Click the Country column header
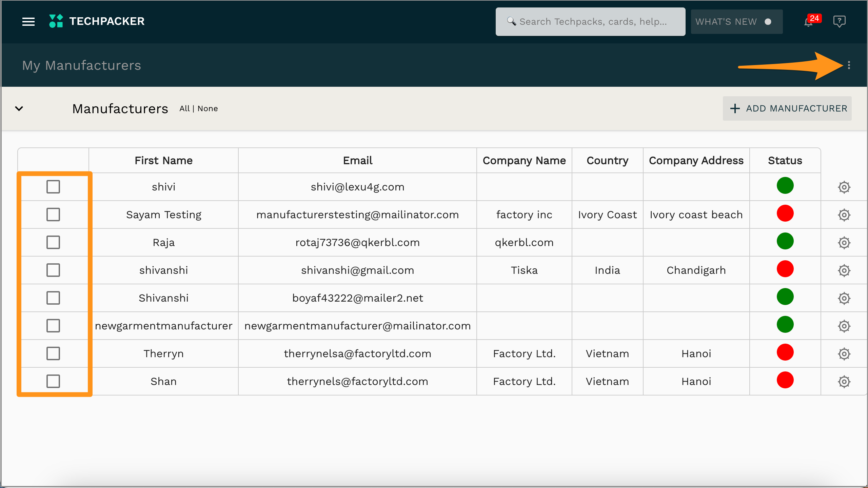This screenshot has width=868, height=488. point(607,160)
